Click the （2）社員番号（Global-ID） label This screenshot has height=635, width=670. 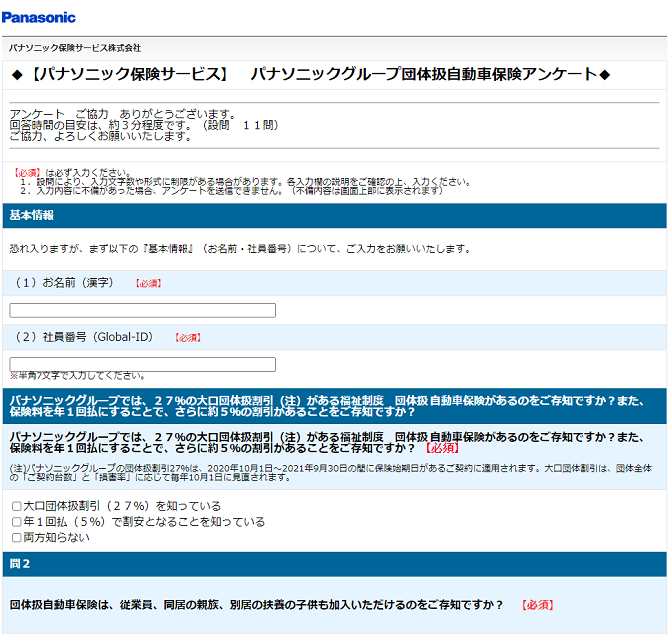[x=84, y=337]
